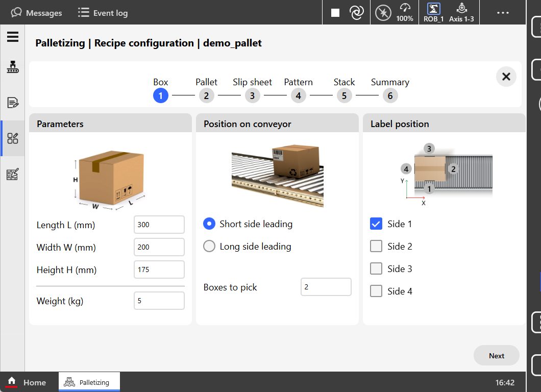541x392 pixels.
Task: Open the Event log
Action: pos(103,13)
